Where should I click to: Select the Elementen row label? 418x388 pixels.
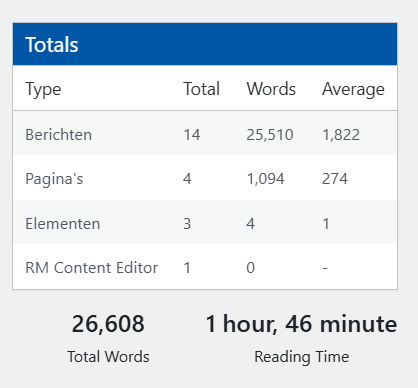click(x=63, y=224)
